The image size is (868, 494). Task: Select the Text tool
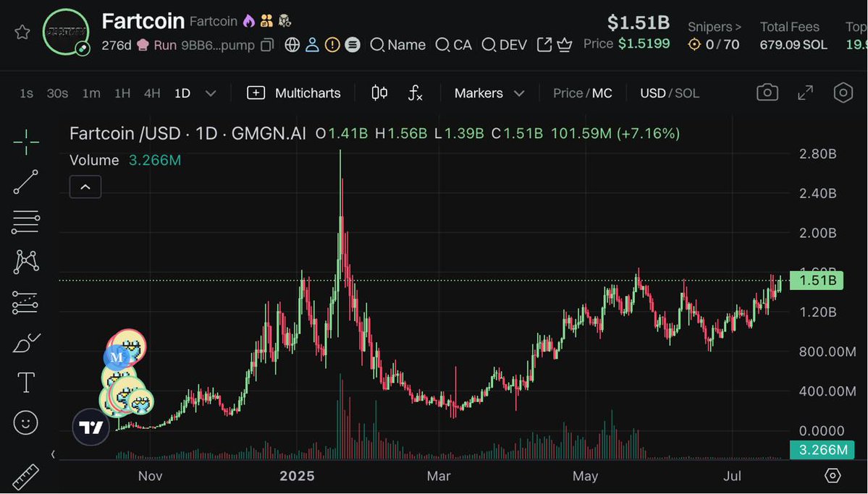[x=26, y=383]
